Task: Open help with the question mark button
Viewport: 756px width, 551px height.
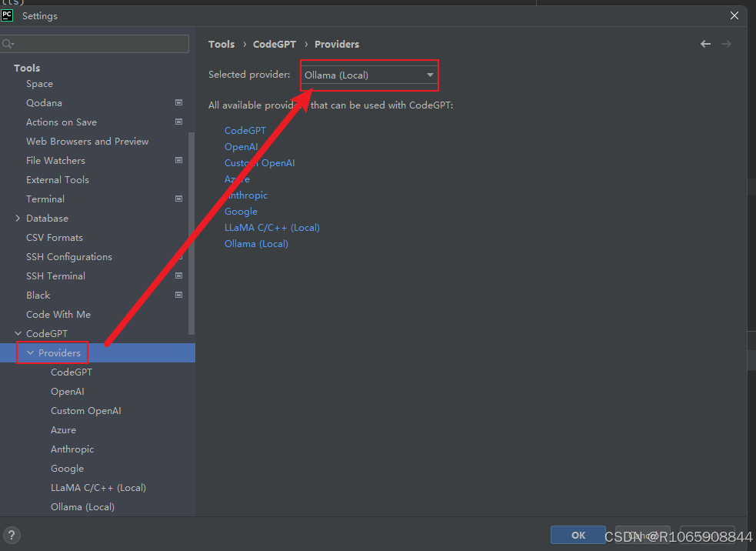Action: tap(12, 535)
